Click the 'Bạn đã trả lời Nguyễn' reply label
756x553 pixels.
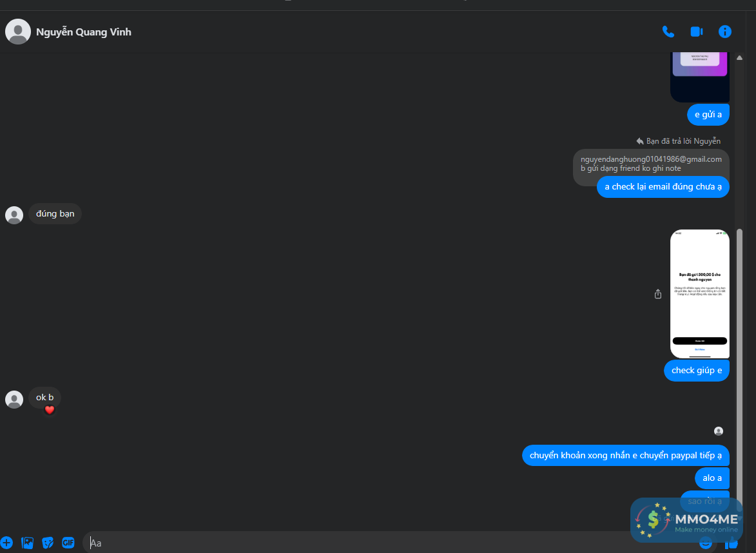pos(679,141)
